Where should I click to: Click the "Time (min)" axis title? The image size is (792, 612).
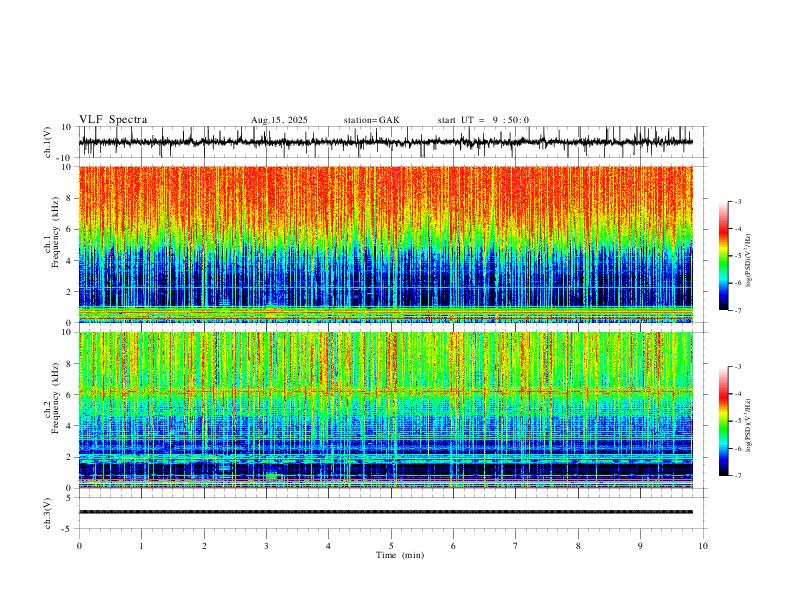pos(400,555)
